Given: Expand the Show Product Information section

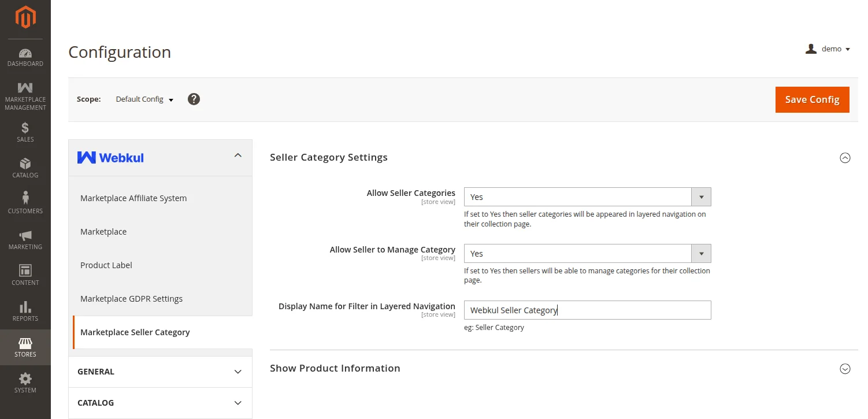Looking at the screenshot, I should [x=845, y=369].
